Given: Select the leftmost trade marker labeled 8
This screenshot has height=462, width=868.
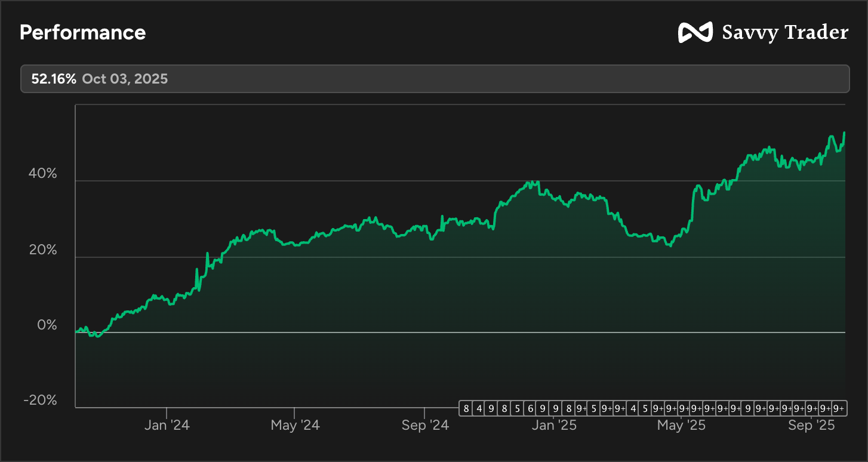Looking at the screenshot, I should (x=466, y=408).
